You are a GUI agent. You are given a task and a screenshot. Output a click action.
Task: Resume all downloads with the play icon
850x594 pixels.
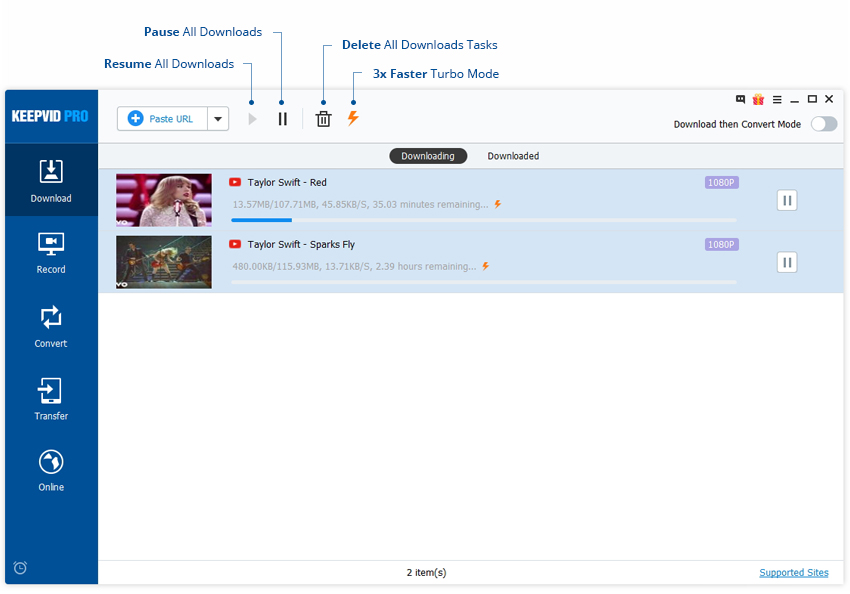click(252, 119)
